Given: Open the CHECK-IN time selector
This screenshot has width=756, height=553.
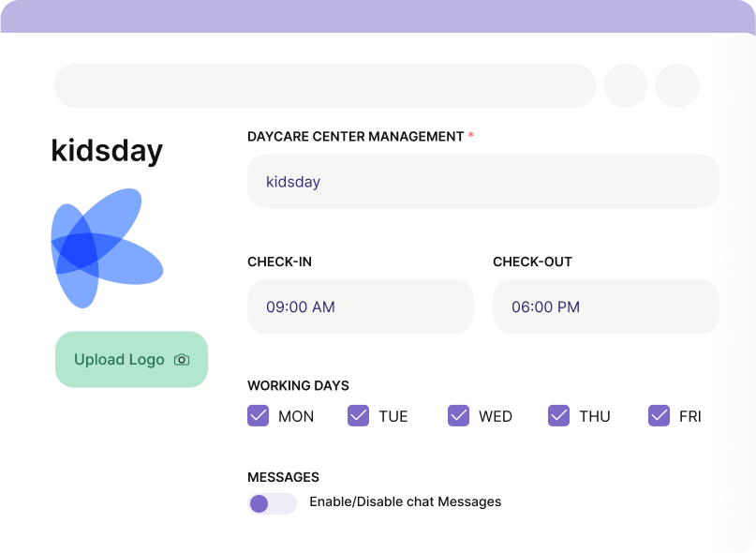Looking at the screenshot, I should (x=360, y=306).
